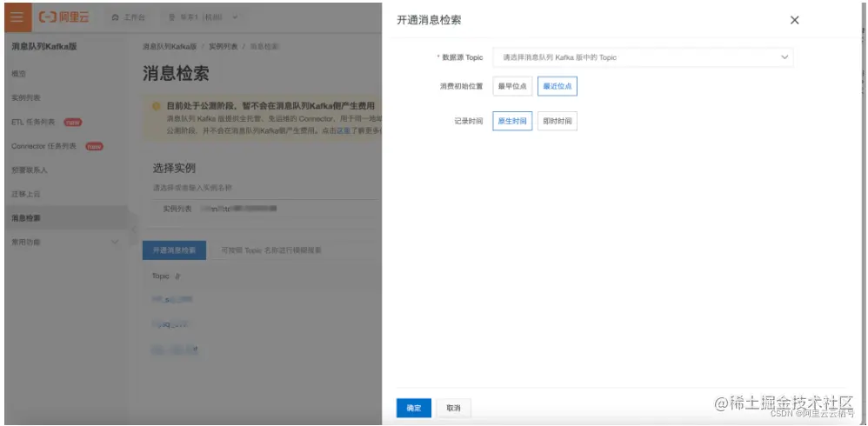Click the 消息检索 page heading
The width and height of the screenshot is (868, 426).
pyautogui.click(x=176, y=74)
